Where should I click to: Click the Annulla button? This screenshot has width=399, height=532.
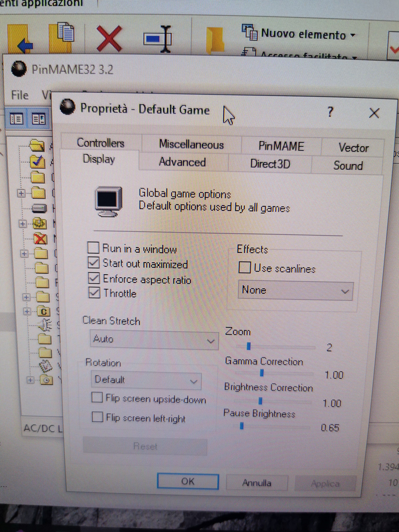point(257,482)
